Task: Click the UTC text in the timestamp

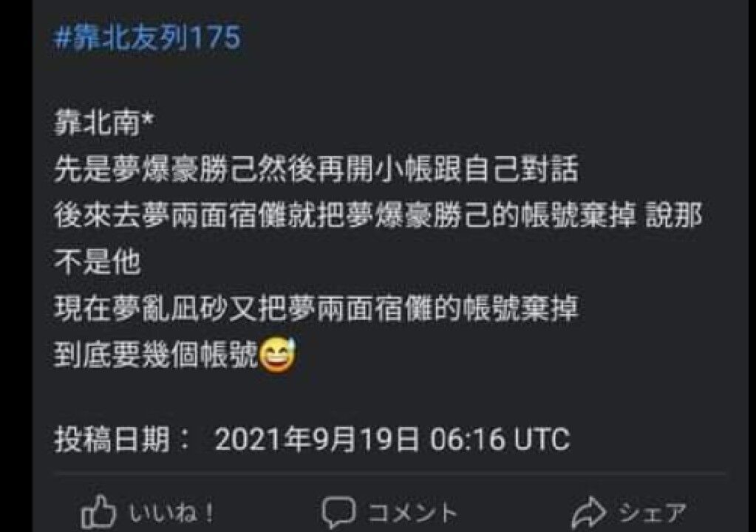Action: (542, 440)
